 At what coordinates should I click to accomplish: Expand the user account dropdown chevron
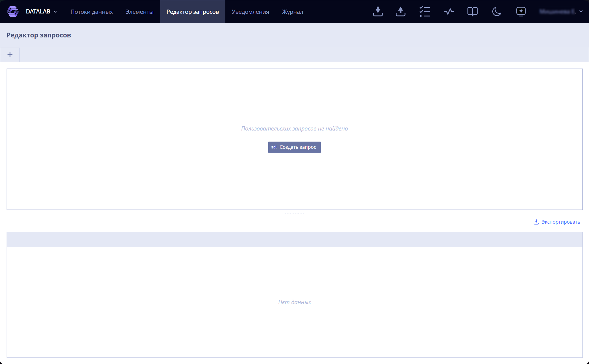click(x=581, y=12)
